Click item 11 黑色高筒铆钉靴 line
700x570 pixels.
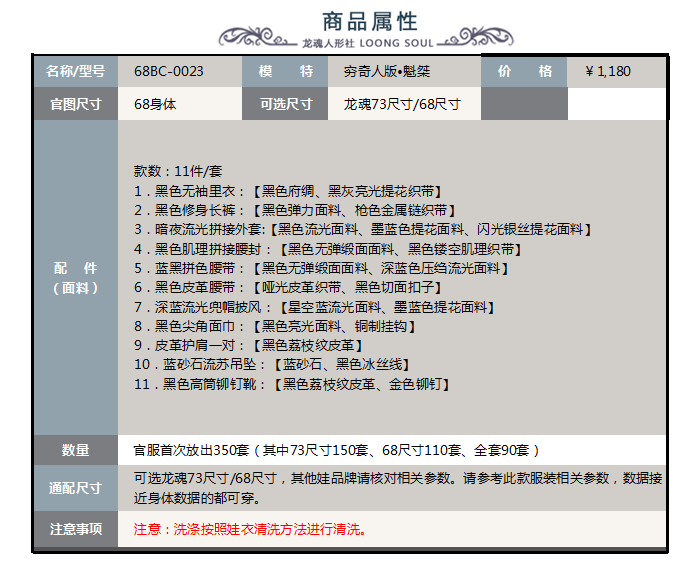(291, 383)
